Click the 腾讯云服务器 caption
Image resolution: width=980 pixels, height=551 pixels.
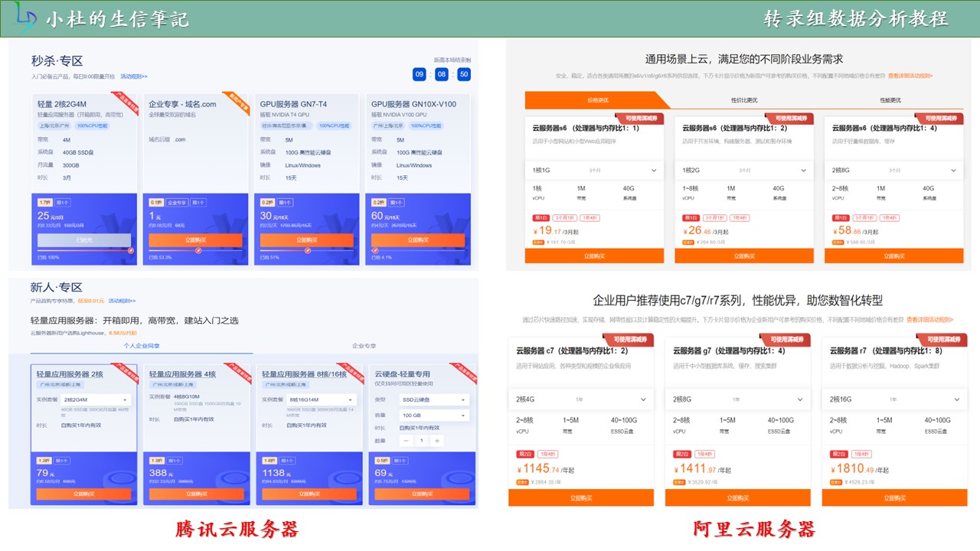[x=237, y=529]
